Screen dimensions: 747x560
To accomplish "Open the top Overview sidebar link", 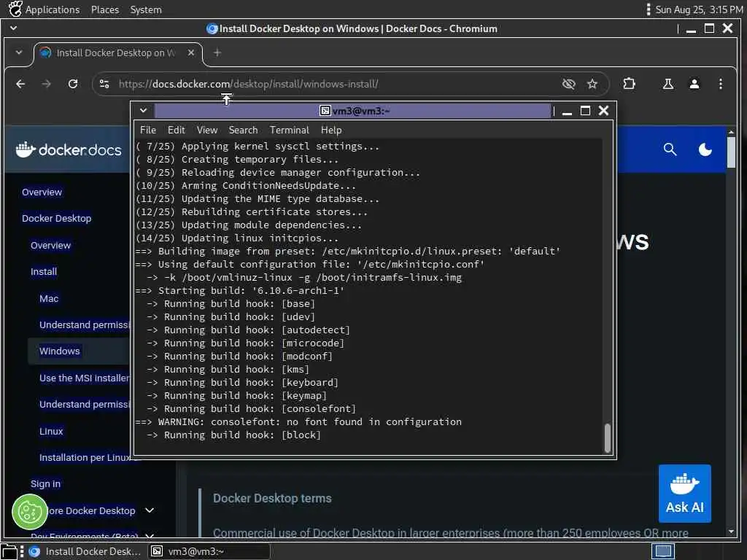I will point(42,192).
